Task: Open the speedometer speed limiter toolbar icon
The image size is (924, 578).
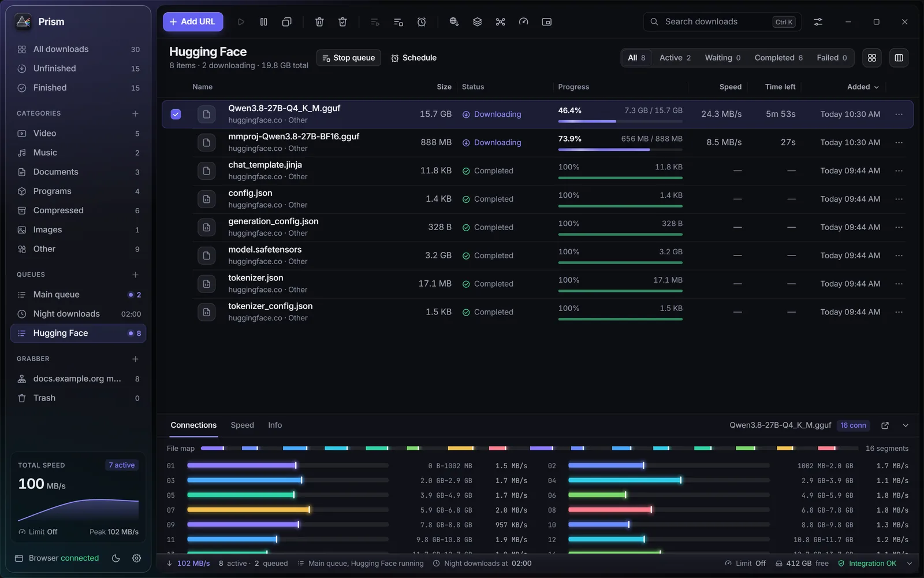Action: point(523,22)
